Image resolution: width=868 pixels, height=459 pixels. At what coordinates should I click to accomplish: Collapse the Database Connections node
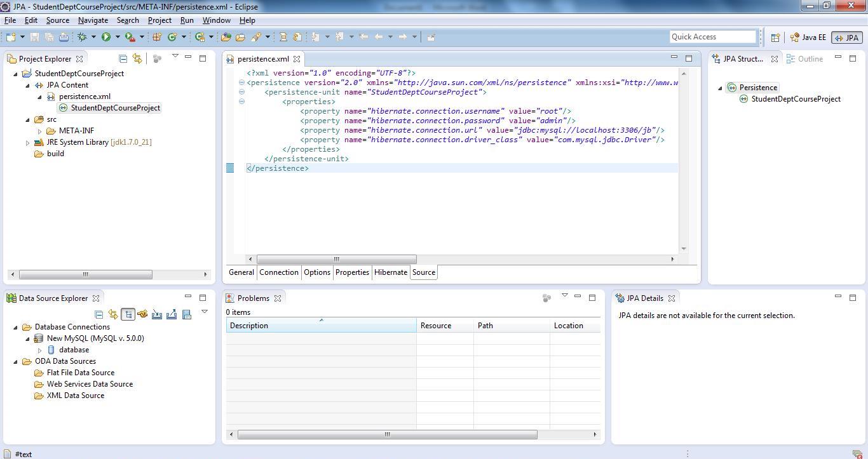click(x=15, y=327)
